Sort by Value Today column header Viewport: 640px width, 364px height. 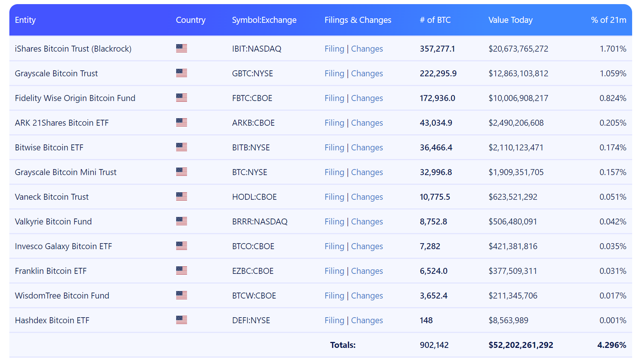coord(510,20)
